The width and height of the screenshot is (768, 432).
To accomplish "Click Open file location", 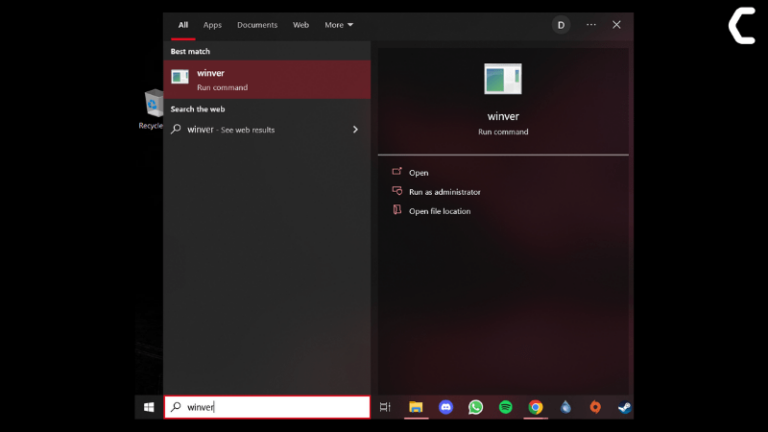I will (440, 211).
